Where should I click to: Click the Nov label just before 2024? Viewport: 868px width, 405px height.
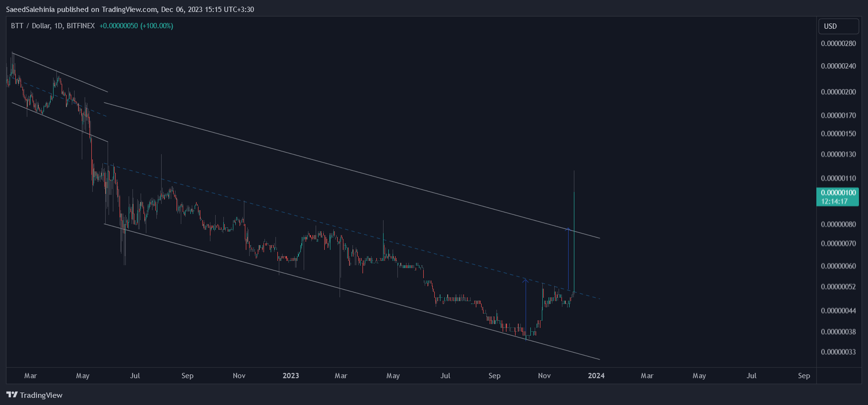coord(544,376)
